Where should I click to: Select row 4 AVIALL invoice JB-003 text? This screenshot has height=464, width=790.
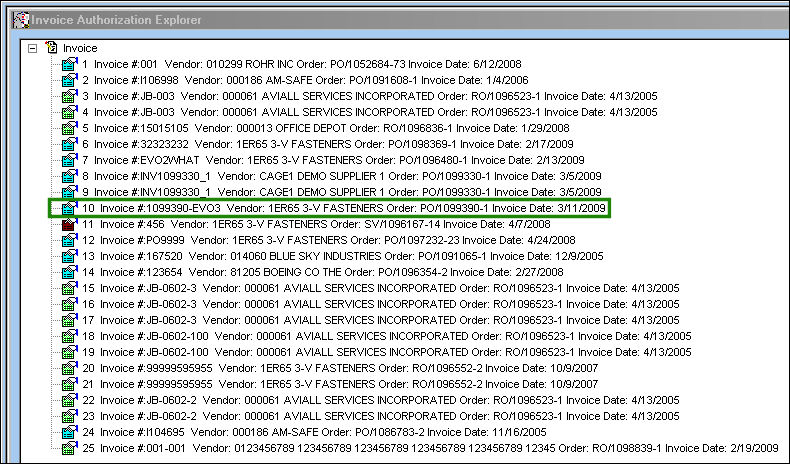click(x=370, y=112)
